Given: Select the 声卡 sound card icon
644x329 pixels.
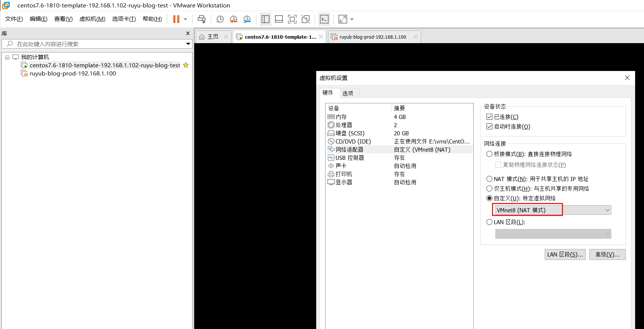Looking at the screenshot, I should click(x=331, y=166).
